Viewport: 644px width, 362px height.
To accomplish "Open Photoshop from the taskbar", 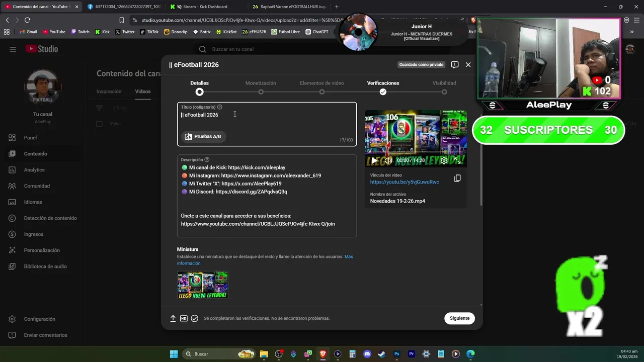I will (396, 354).
